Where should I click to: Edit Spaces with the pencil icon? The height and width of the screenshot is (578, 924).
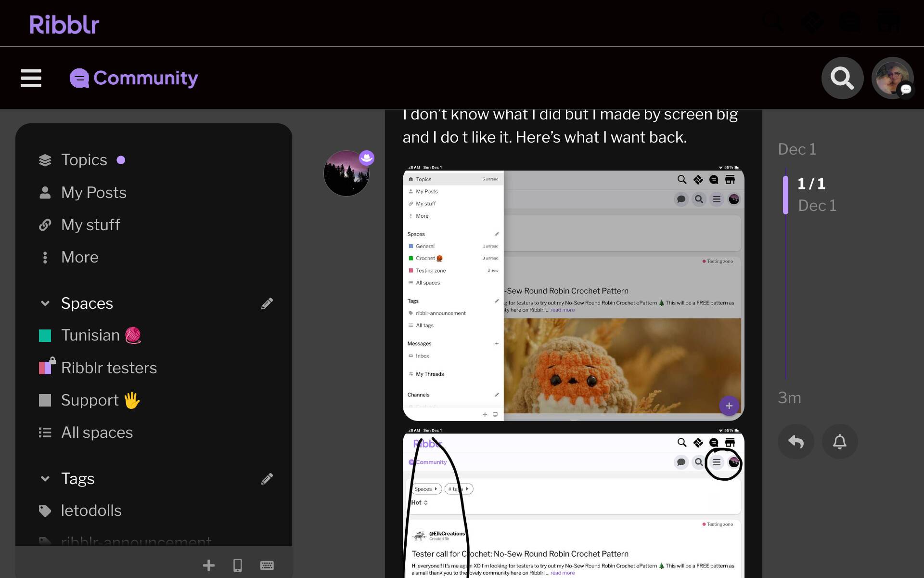click(x=267, y=303)
